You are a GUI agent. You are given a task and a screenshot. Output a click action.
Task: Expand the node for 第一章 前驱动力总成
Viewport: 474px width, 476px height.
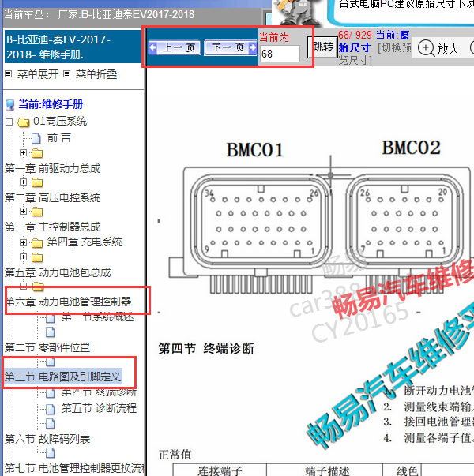click(23, 152)
